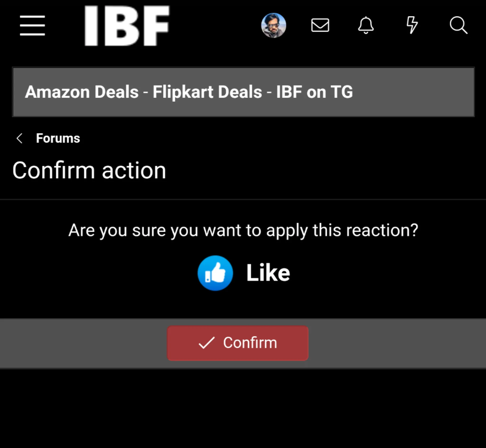Open the Forums breadcrumb link
Screen dimensions: 486x448
tap(58, 138)
